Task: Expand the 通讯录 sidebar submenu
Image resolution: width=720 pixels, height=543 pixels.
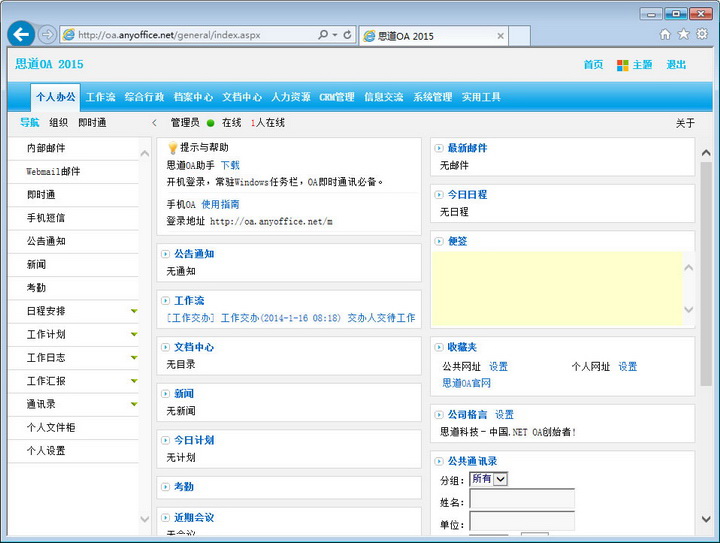Action: [x=134, y=404]
